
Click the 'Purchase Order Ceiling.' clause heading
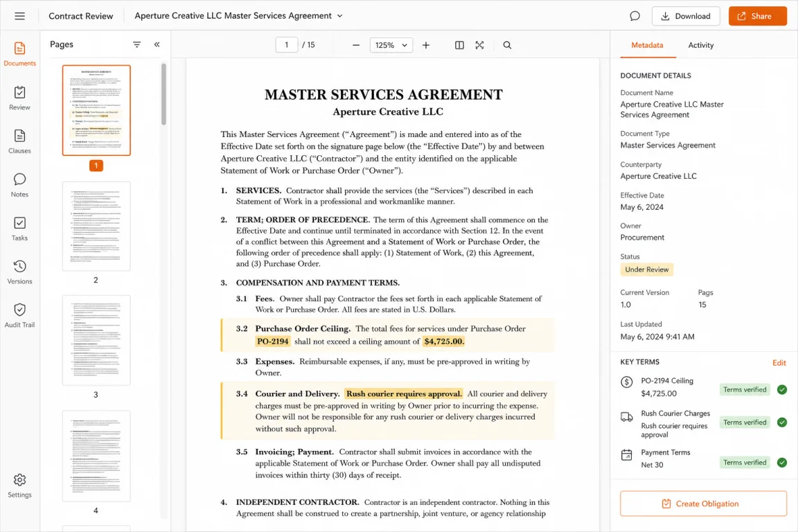tap(303, 329)
